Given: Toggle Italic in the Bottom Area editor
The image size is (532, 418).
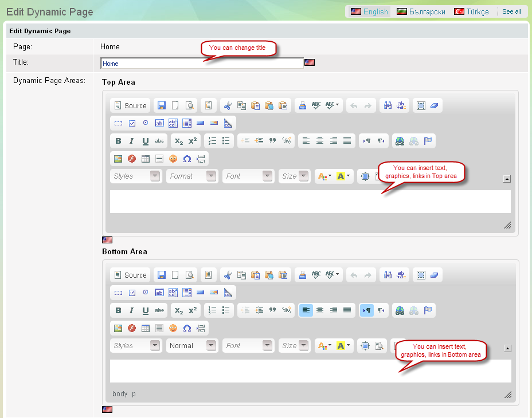Looking at the screenshot, I should click(x=132, y=310).
